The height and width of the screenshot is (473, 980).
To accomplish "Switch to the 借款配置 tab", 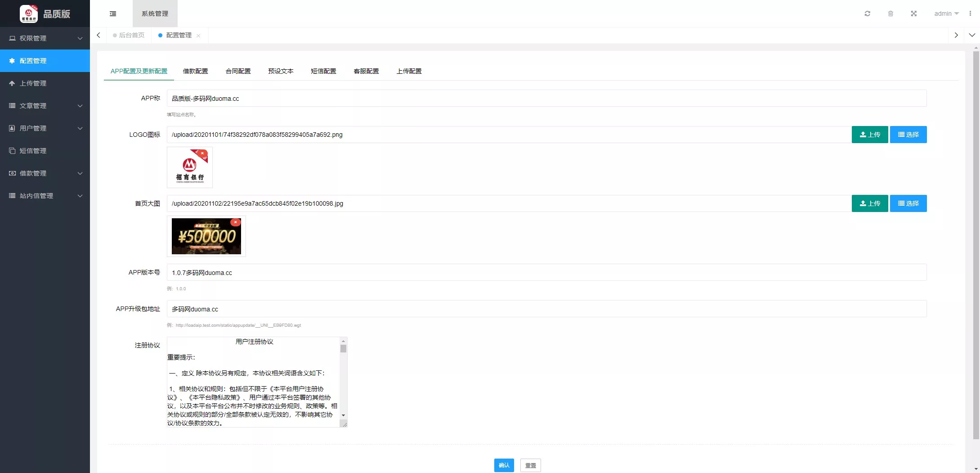I will tap(195, 71).
